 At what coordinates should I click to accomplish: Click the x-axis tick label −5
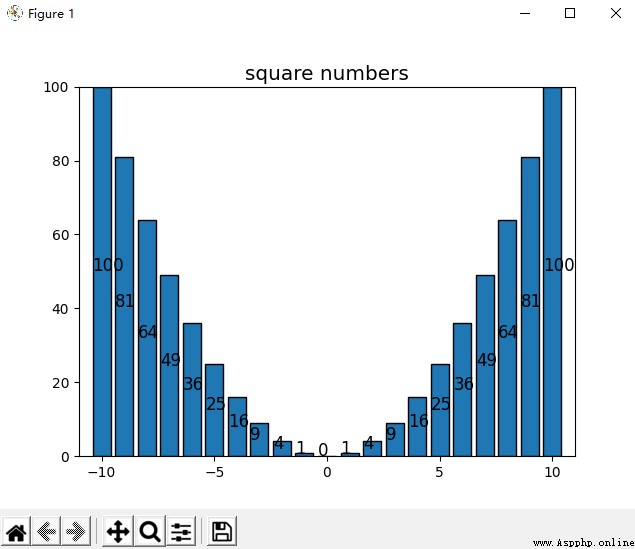tap(215, 472)
